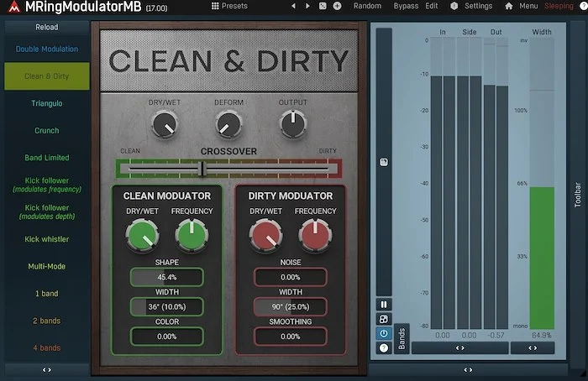Click the main DRY/WET knob
The height and width of the screenshot is (381, 588).
tap(165, 124)
